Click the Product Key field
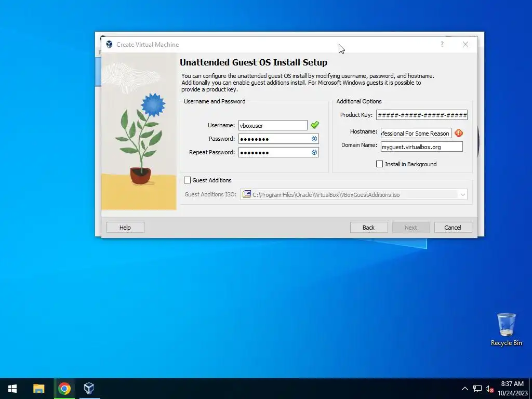Viewport: 532px width, 399px height. click(x=422, y=115)
